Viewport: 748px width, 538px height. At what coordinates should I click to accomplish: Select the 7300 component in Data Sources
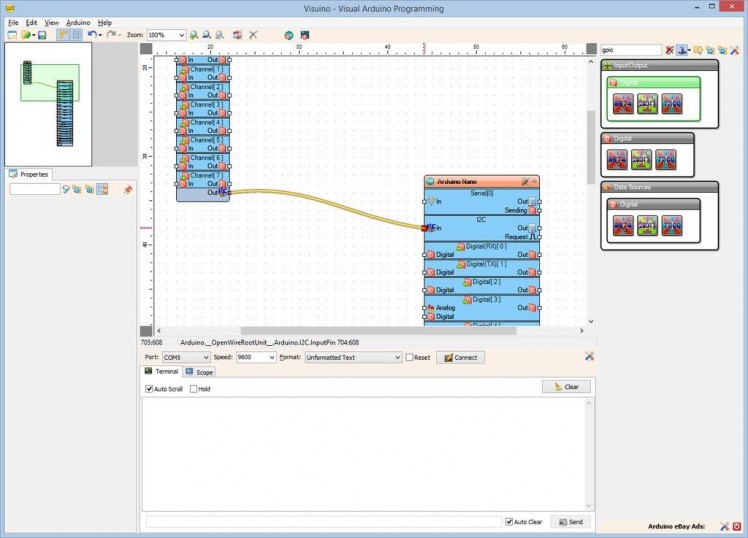pos(671,227)
